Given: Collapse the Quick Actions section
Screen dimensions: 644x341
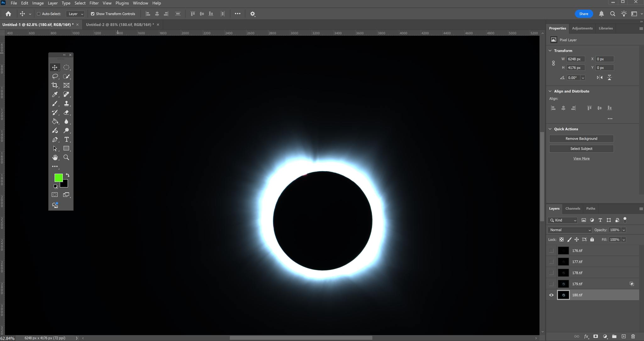Looking at the screenshot, I should click(550, 129).
